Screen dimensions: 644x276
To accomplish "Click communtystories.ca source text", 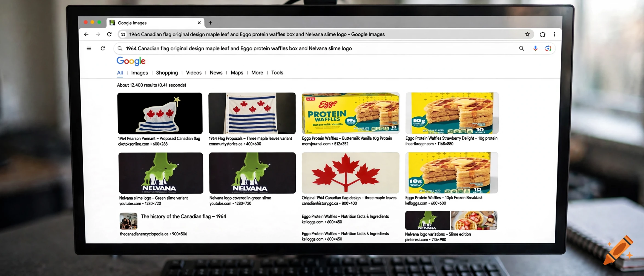I will click(226, 144).
